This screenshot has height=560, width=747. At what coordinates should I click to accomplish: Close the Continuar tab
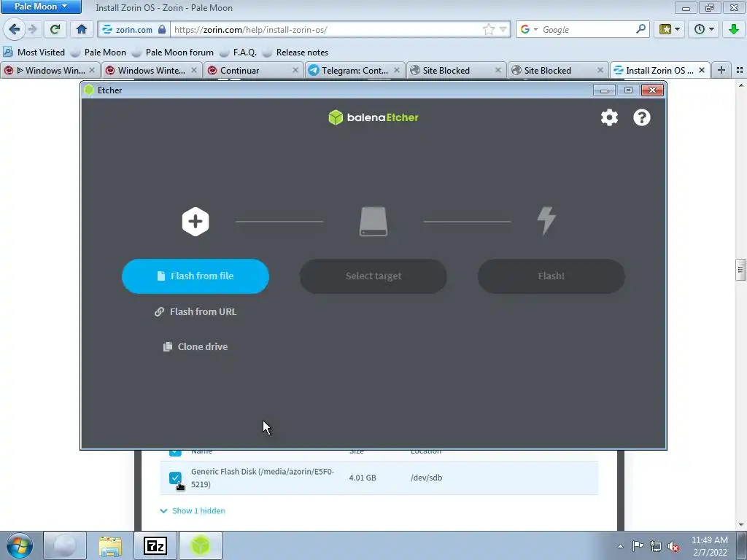295,71
